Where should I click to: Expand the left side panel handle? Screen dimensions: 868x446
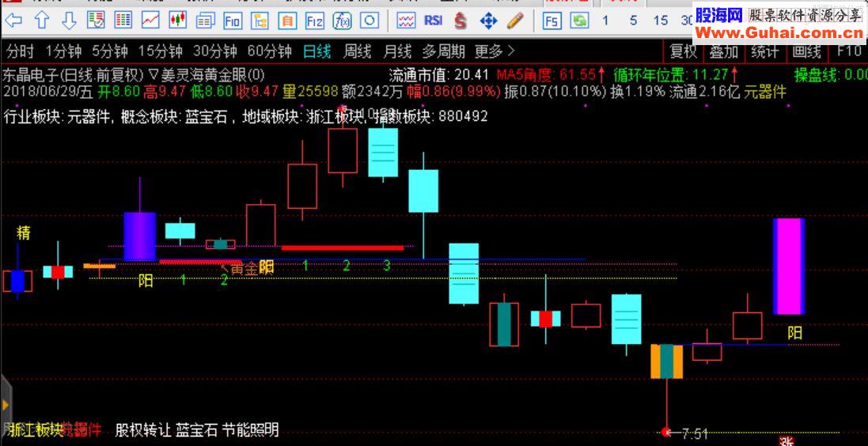pyautogui.click(x=5, y=404)
